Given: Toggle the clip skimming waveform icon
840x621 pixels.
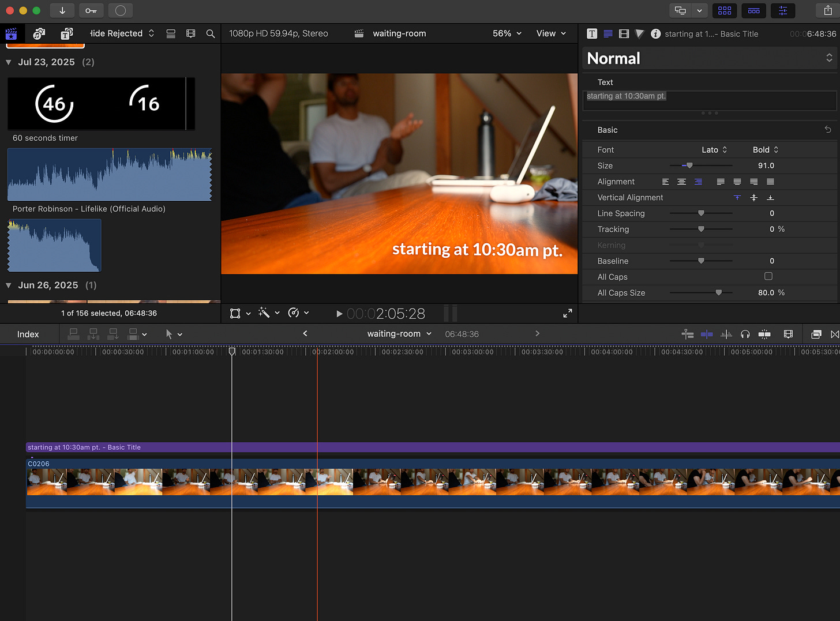Looking at the screenshot, I should point(726,334).
